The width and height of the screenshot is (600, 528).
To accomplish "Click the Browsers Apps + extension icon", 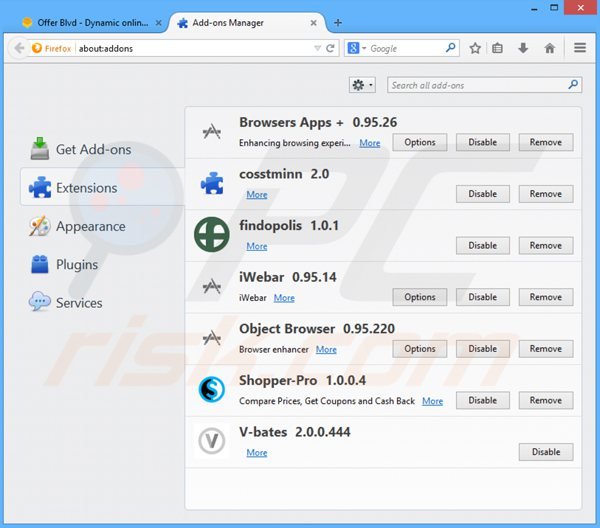I will point(212,132).
